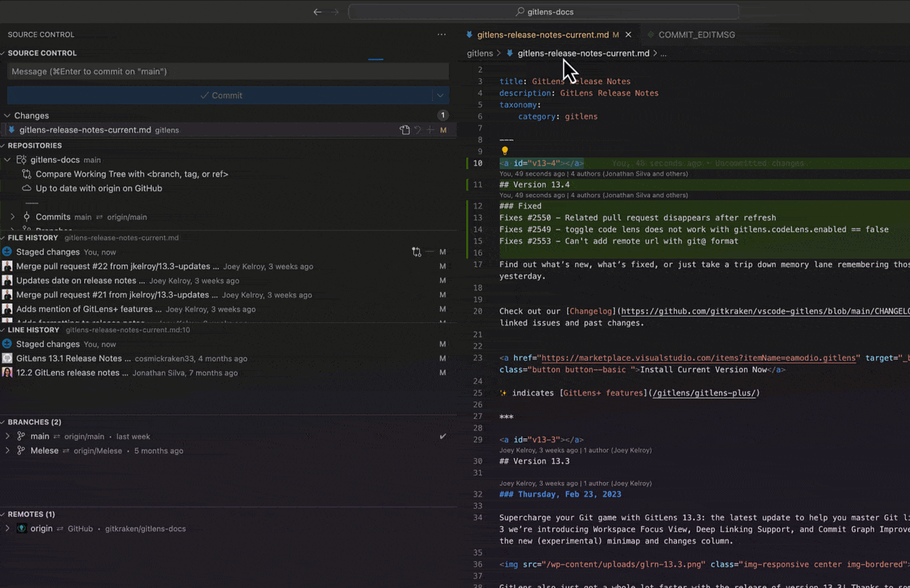Click the commit message input field
This screenshot has width=910, height=588.
[x=227, y=71]
